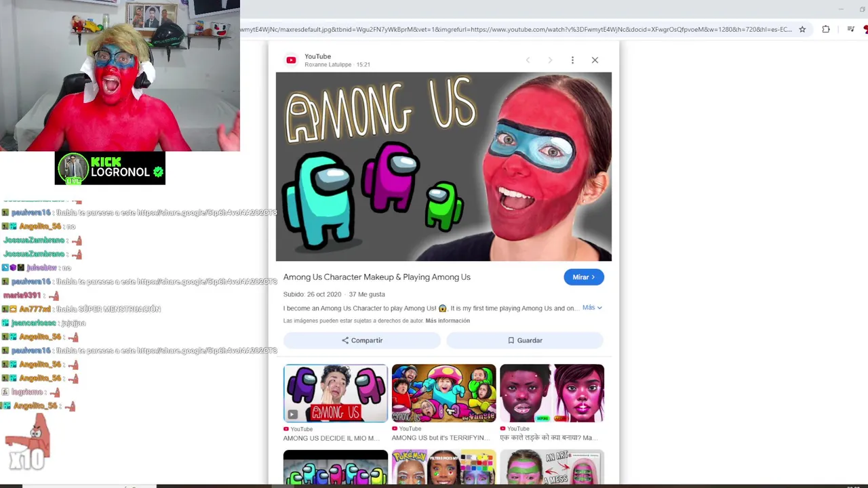
Task: Click the AMONG US DECIDE IL MIO caption
Action: [332, 438]
